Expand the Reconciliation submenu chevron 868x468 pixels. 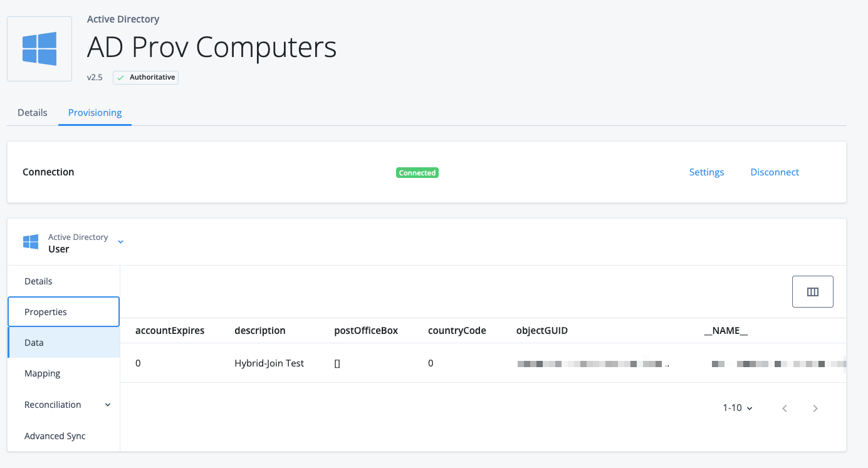pos(108,405)
